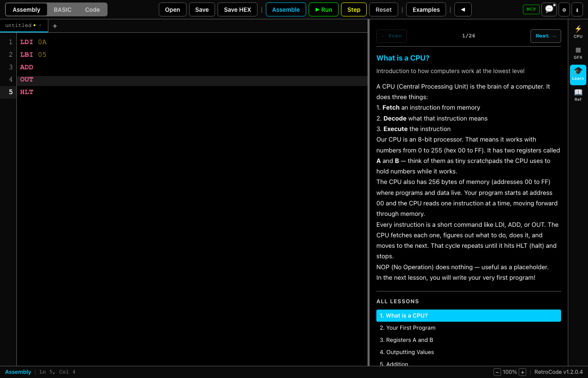Viewport: 588px width, 378px height.
Task: Open lesson 2 Your First Program
Action: point(407,328)
